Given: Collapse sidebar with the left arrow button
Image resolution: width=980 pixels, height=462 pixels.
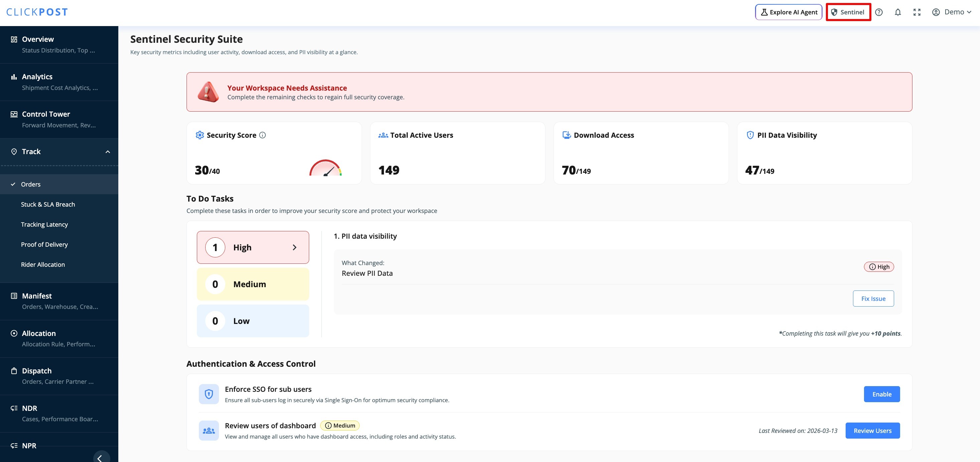Looking at the screenshot, I should point(101,457).
